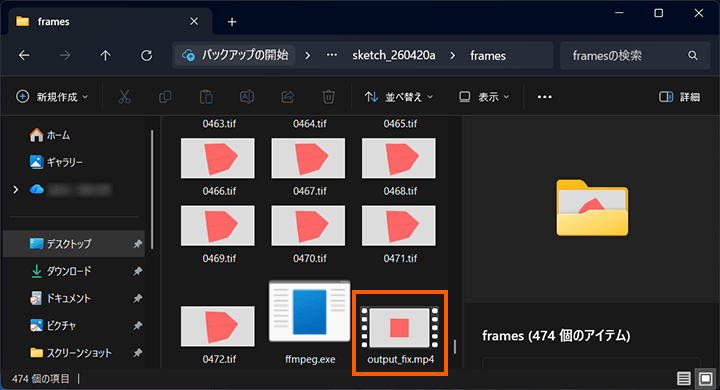Select the frames tab
720x390 pixels.
[110, 21]
